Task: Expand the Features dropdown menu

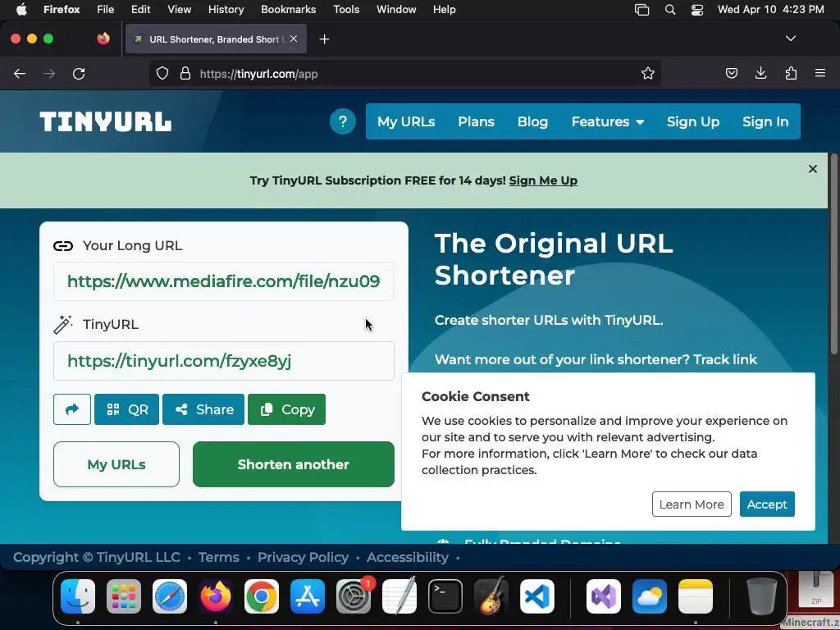Action: coord(608,121)
